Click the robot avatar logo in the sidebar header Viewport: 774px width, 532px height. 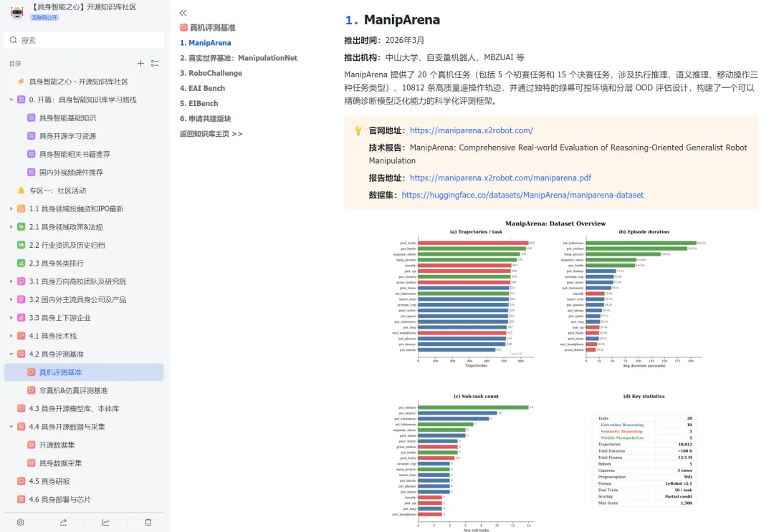point(16,11)
